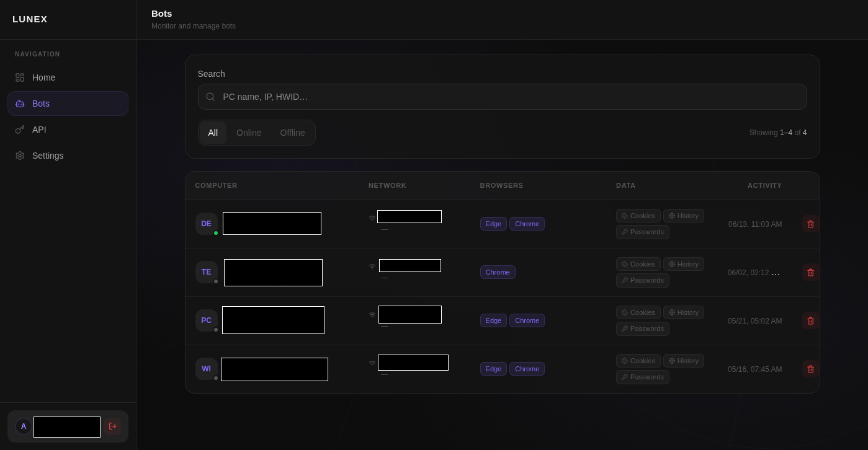Click the activity time 06/13, 11:03 AM

pos(755,224)
